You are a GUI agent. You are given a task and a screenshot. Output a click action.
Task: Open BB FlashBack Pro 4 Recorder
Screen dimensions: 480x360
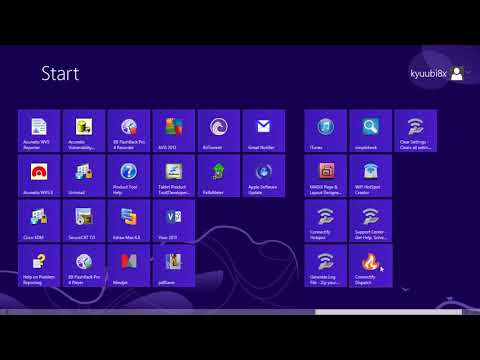(x=129, y=131)
